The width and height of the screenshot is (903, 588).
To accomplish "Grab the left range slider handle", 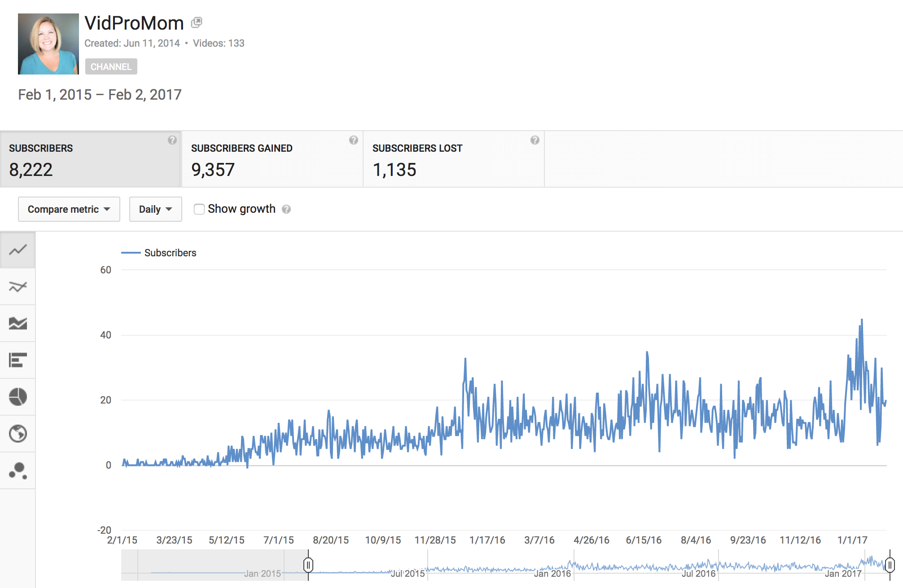I will (308, 565).
